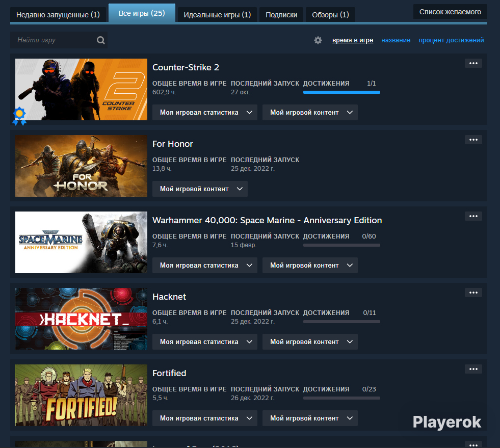This screenshot has height=448, width=500.
Task: Click the 13,8 ч. playtime value
Action: [162, 169]
